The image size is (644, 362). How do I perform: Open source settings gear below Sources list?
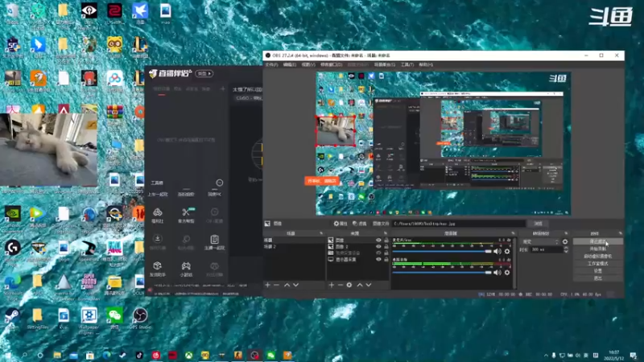pyautogui.click(x=349, y=285)
